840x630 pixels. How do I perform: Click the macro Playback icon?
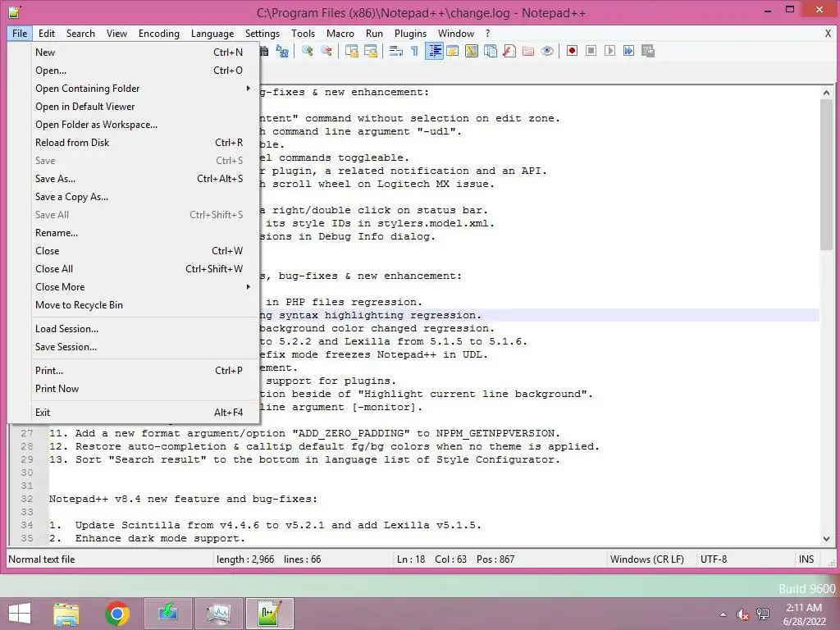609,51
